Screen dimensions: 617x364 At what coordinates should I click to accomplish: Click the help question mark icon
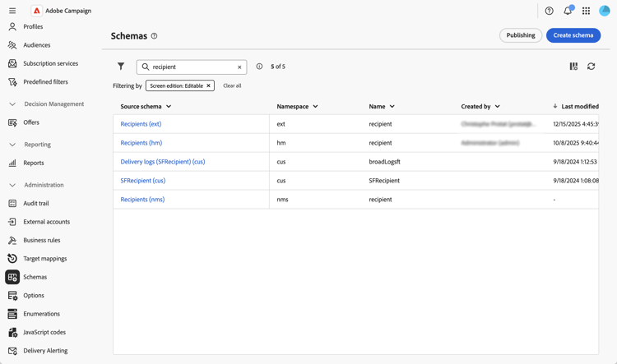(550, 11)
